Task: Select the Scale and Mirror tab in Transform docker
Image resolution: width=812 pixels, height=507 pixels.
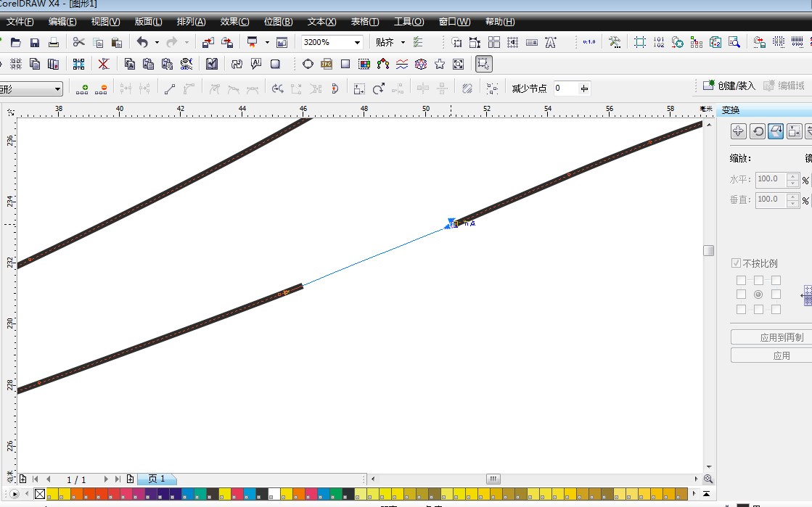Action: point(776,131)
